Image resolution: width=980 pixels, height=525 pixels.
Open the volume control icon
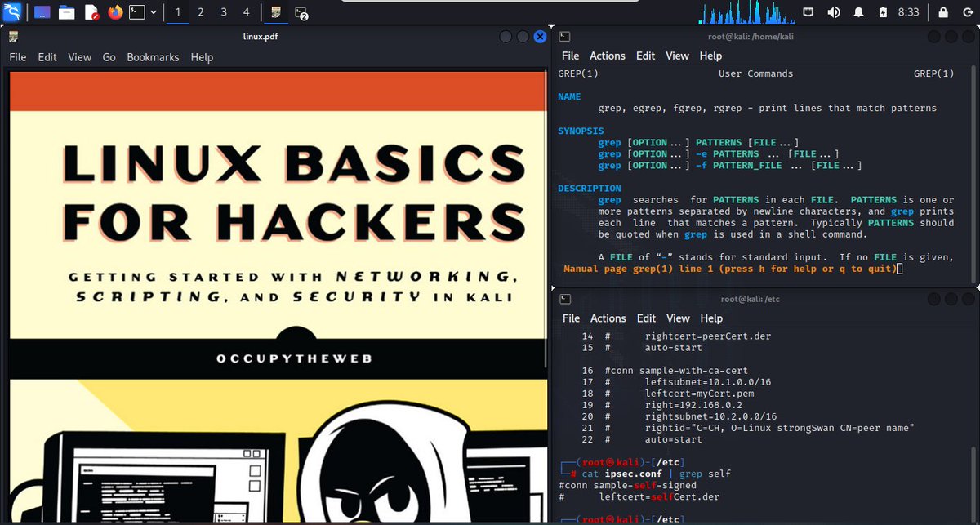(x=834, y=12)
